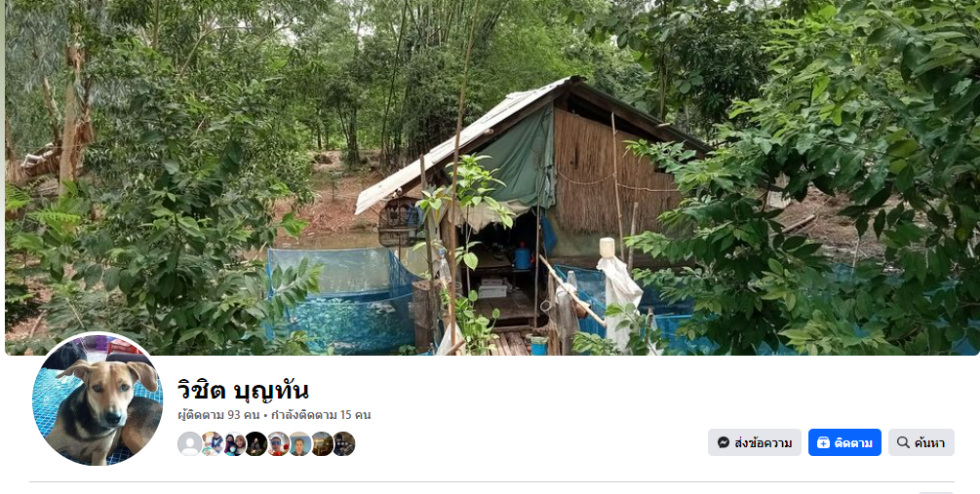Open the second follower avatar in the row
This screenshot has height=494, width=980.
click(212, 444)
